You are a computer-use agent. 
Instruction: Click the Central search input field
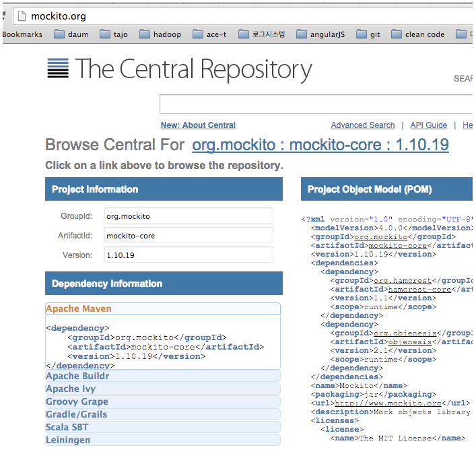[316, 104]
